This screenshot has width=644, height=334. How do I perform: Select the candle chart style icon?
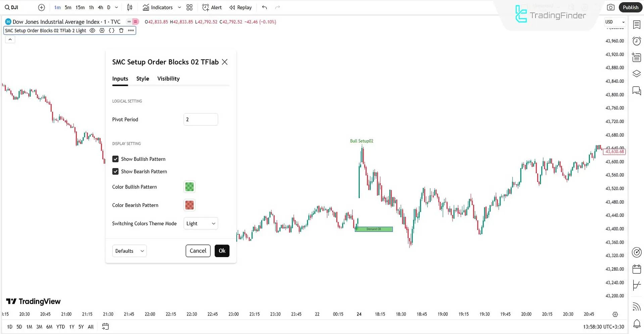(x=130, y=7)
